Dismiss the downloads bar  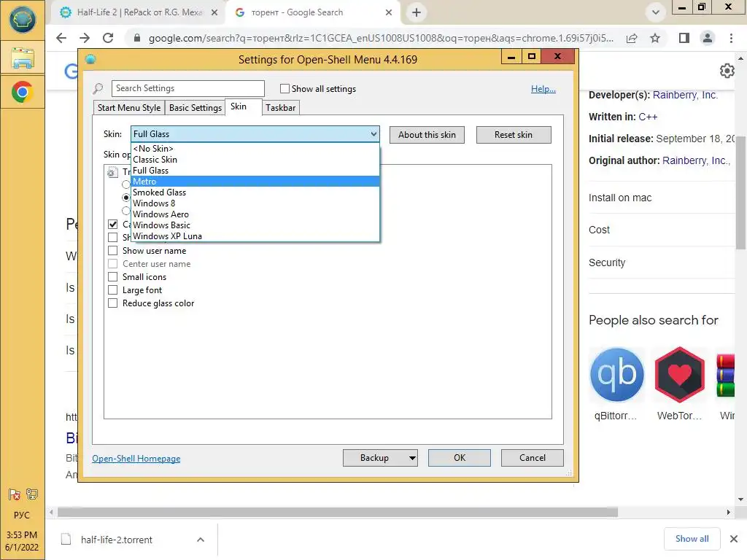tap(734, 539)
